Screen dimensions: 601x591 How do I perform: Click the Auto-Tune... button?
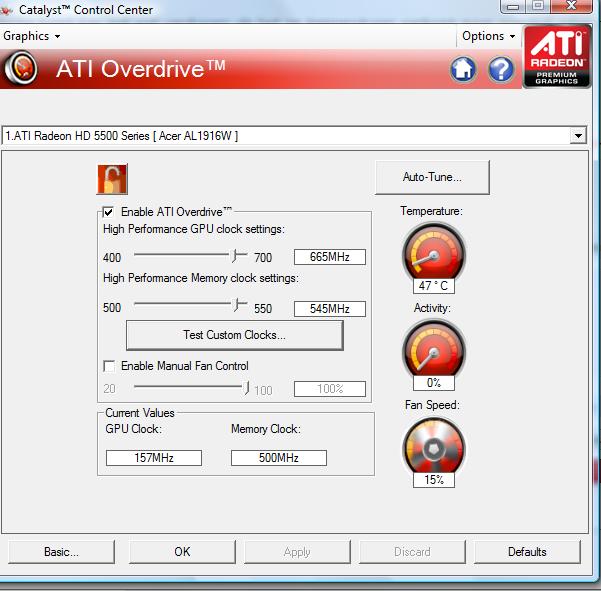pos(432,177)
